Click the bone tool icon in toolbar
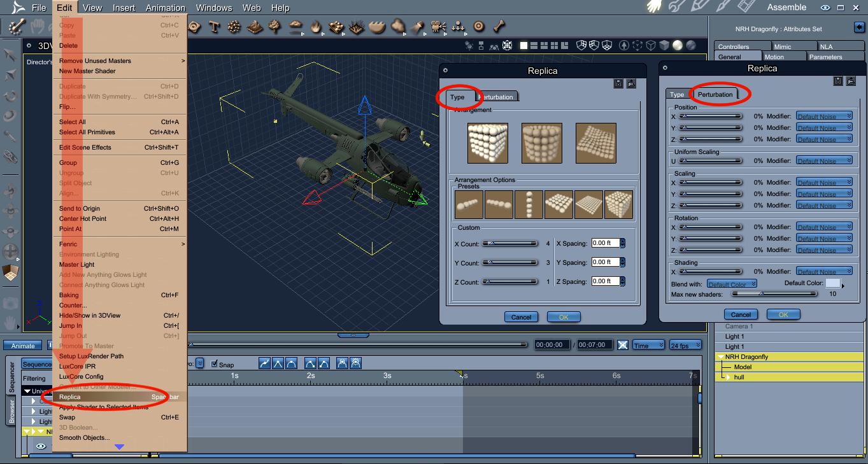This screenshot has height=464, width=868. click(500, 27)
